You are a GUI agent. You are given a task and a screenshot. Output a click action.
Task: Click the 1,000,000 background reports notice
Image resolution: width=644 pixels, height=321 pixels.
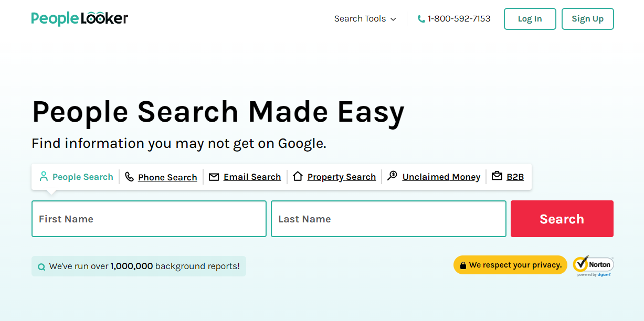(x=139, y=266)
